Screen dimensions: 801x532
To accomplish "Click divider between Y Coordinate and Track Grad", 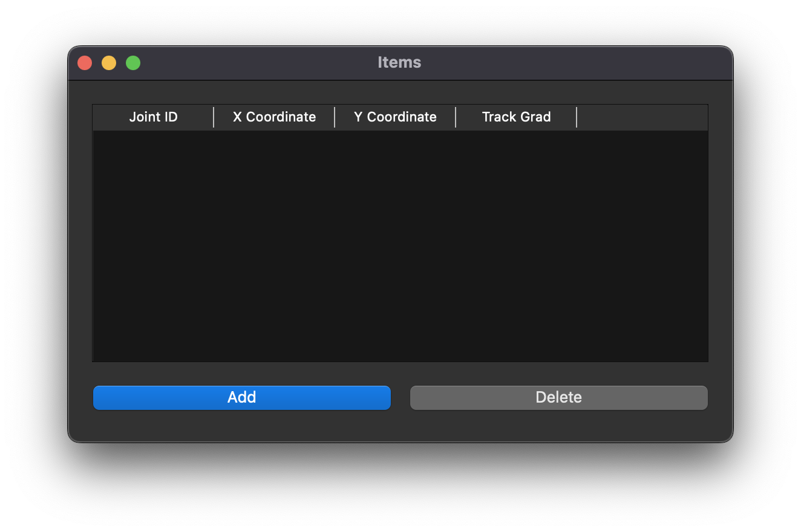I will coord(456,117).
